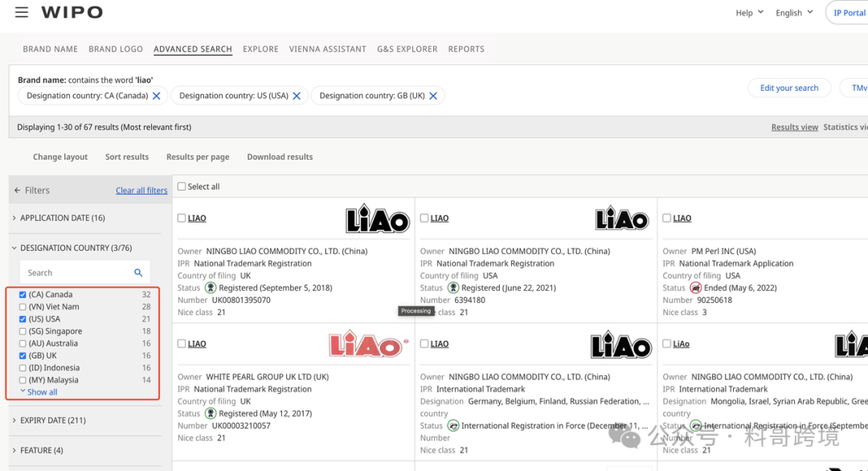This screenshot has width=868, height=471.
Task: Click the IP Portal button
Action: pos(848,13)
